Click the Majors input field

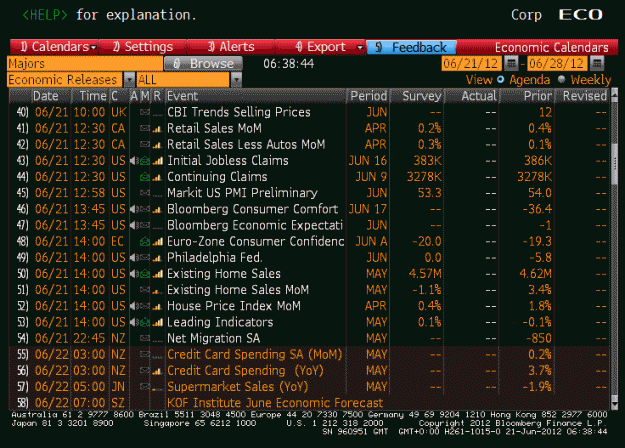[x=85, y=63]
